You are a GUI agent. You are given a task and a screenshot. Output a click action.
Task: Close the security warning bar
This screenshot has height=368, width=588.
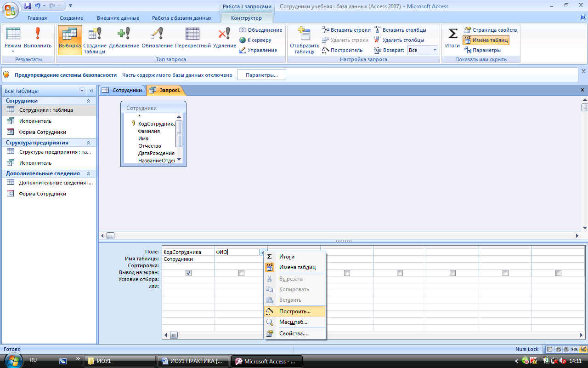(583, 71)
